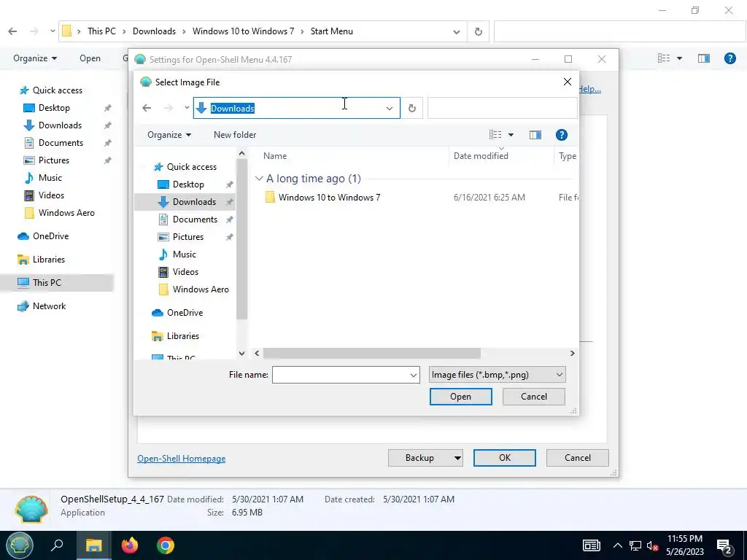The height and width of the screenshot is (560, 747).
Task: Select OneDrive in dialog navigation pane
Action: pyautogui.click(x=185, y=313)
